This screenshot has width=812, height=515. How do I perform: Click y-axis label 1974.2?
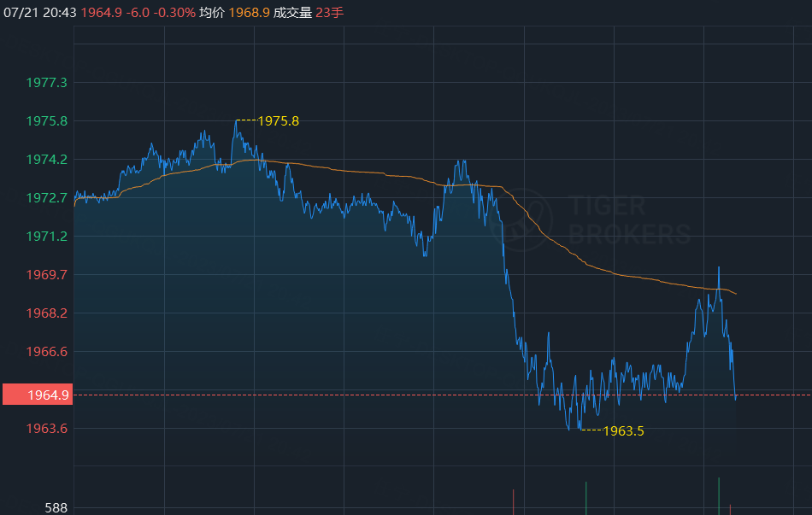(x=47, y=159)
